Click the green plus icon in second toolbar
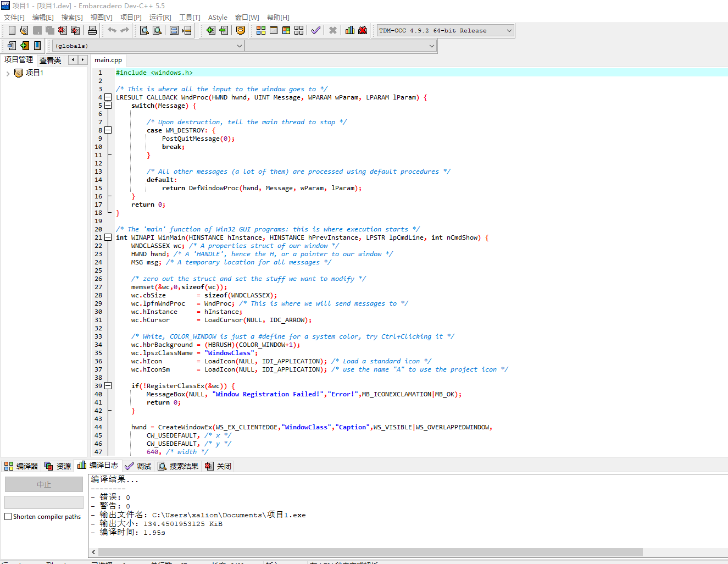Image resolution: width=728 pixels, height=564 pixels. tap(24, 46)
